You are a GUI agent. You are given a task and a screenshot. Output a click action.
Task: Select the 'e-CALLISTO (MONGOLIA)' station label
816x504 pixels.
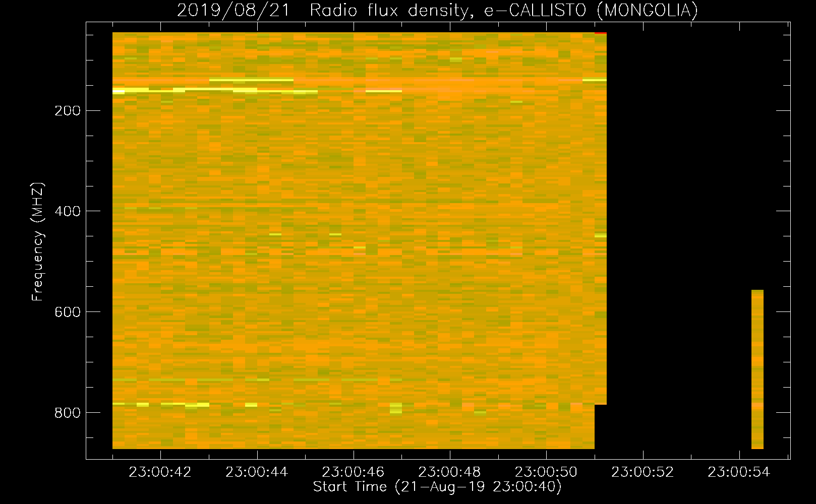pos(591,10)
